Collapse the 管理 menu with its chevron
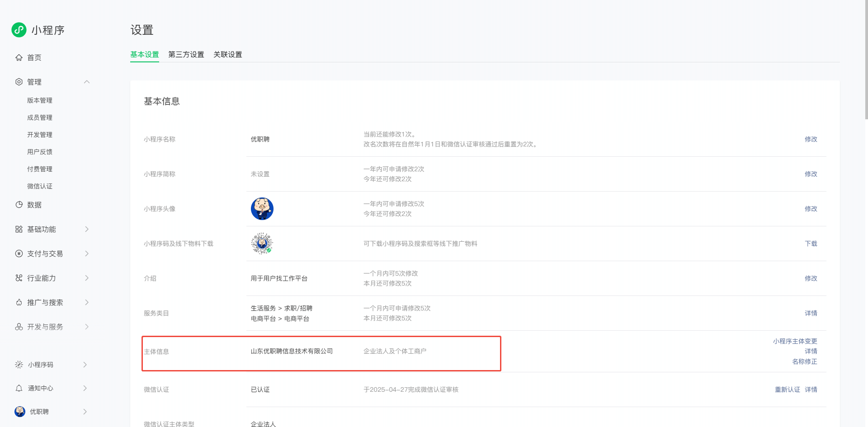Viewport: 868px width, 427px height. (x=87, y=82)
